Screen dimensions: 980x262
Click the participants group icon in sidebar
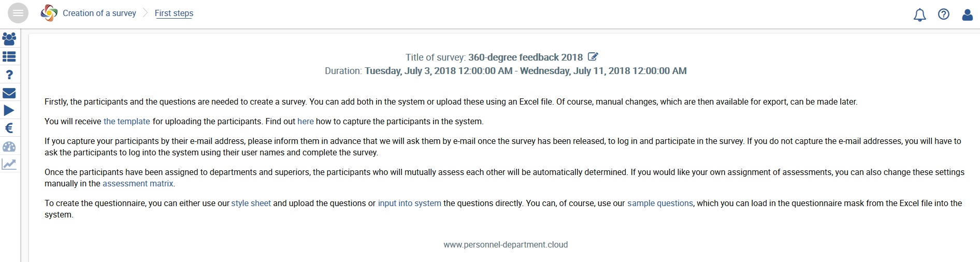pos(9,39)
